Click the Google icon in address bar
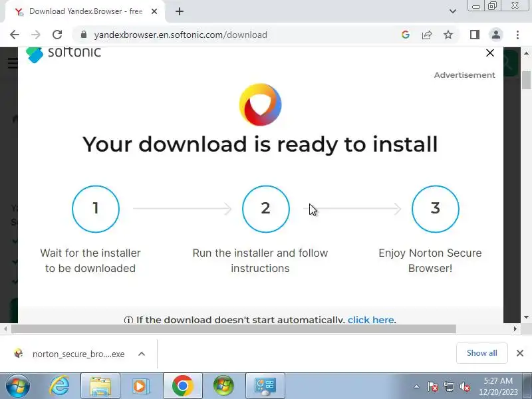The image size is (532, 399). [406, 35]
